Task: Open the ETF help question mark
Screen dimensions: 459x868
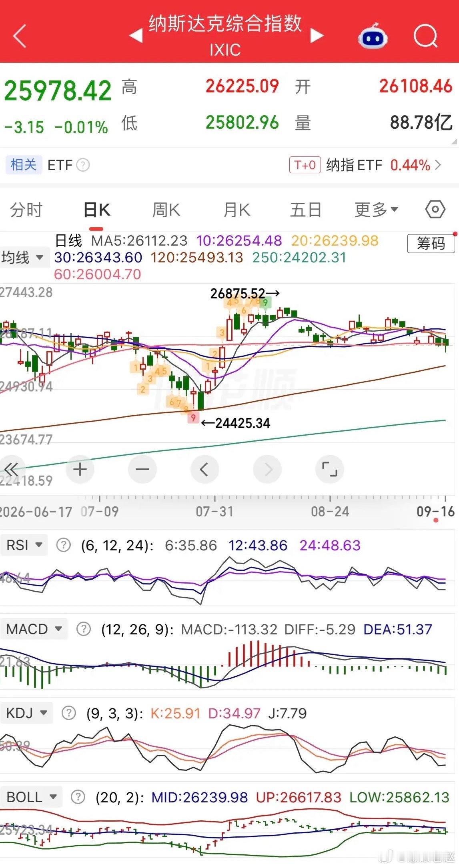Action: coord(83,165)
